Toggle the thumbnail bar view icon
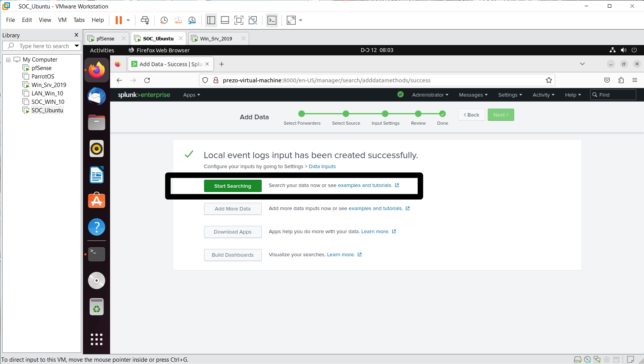The height and width of the screenshot is (364, 644). [225, 20]
